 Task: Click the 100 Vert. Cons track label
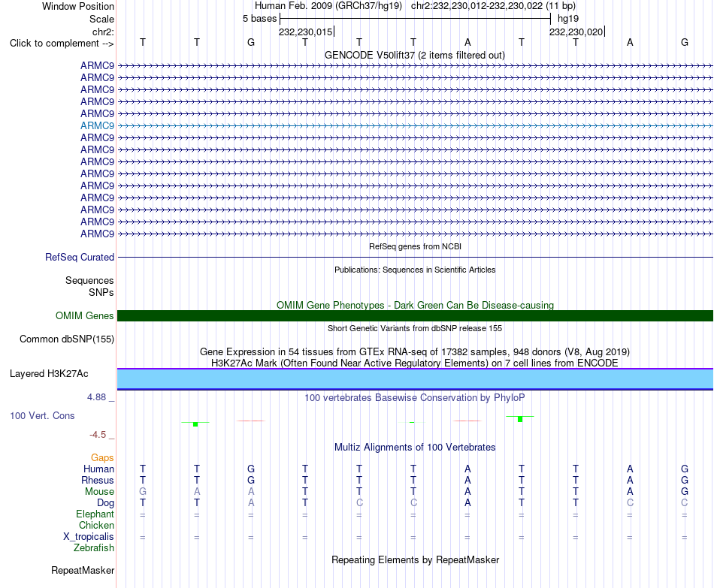point(42,415)
